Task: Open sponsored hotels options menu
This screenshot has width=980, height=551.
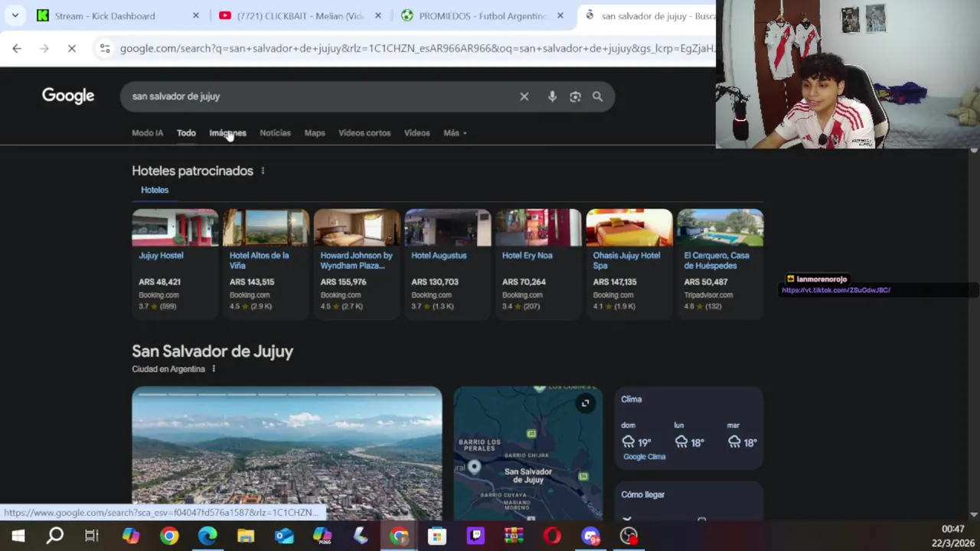Action: (263, 171)
